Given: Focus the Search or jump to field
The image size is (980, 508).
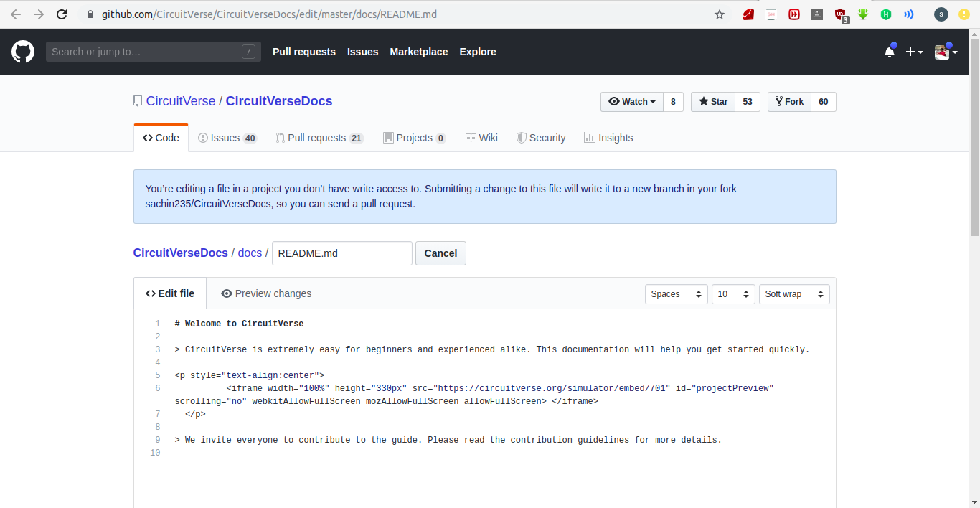Looking at the screenshot, I should pos(154,52).
